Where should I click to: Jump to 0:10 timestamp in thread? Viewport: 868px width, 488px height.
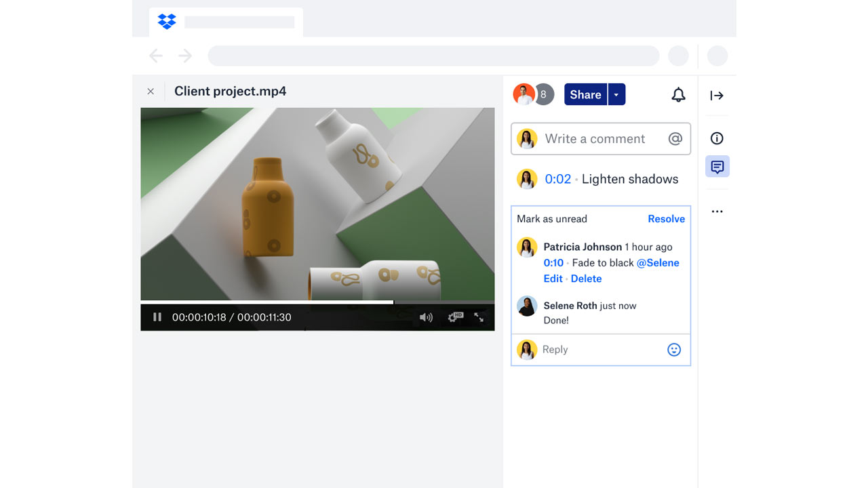tap(553, 263)
